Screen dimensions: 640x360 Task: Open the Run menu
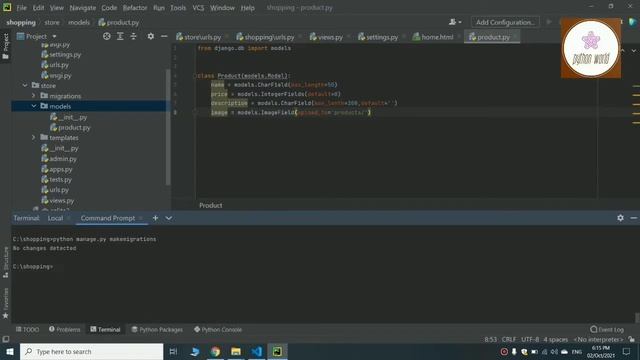pyautogui.click(x=159, y=7)
